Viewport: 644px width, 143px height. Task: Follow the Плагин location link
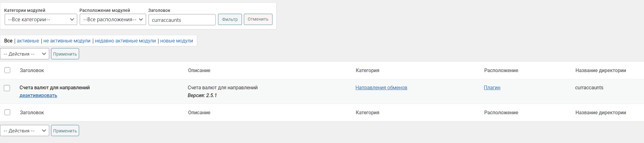tap(492, 88)
